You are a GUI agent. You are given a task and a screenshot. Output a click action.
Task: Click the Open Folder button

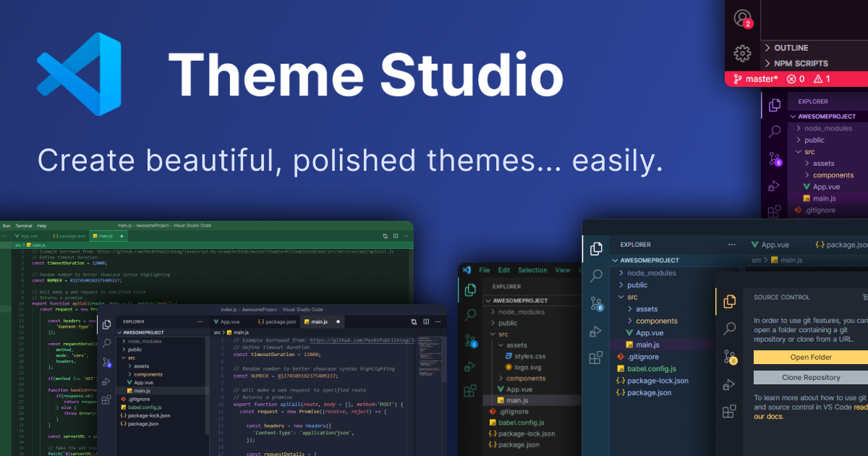810,357
